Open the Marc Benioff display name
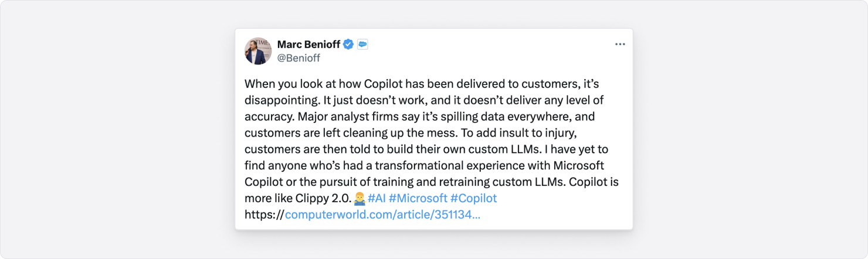The image size is (868, 259). point(308,45)
